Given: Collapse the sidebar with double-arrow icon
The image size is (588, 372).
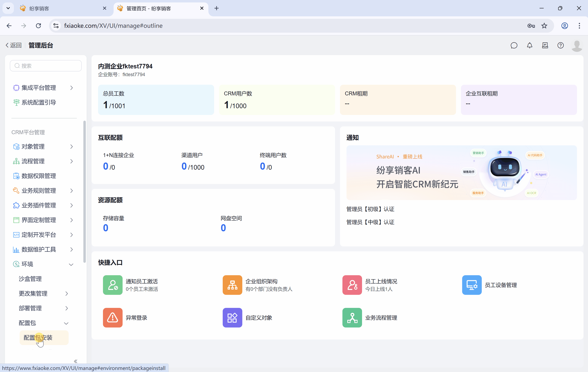Looking at the screenshot, I should tap(75, 361).
